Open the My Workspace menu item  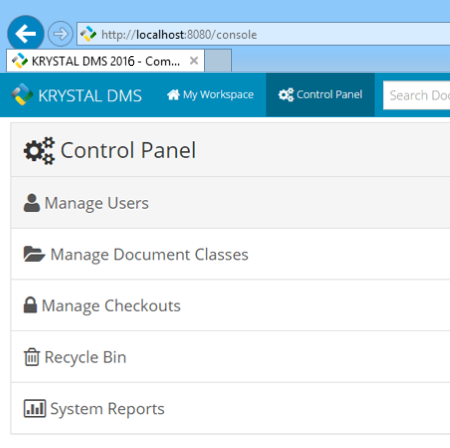coord(210,95)
